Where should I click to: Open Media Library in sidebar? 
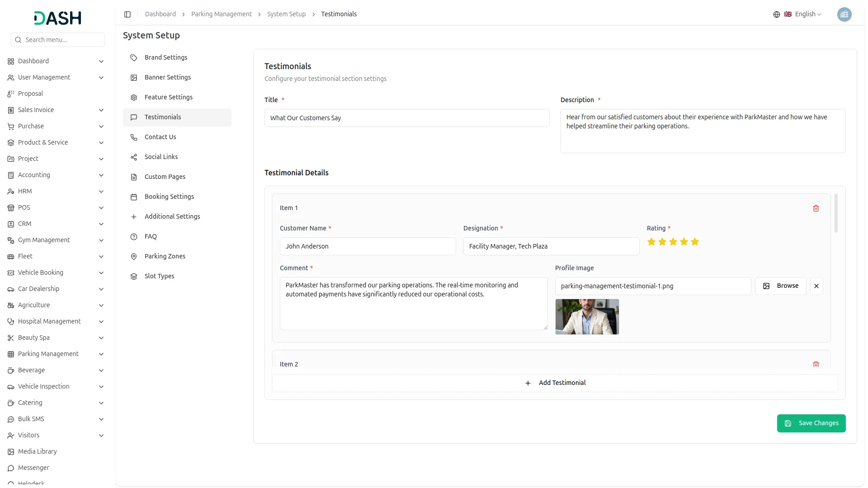coord(56,452)
